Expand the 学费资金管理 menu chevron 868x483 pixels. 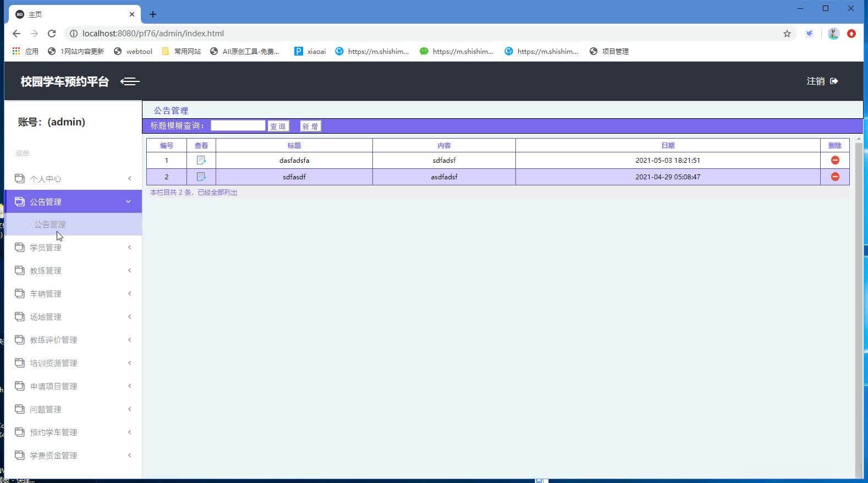[129, 455]
